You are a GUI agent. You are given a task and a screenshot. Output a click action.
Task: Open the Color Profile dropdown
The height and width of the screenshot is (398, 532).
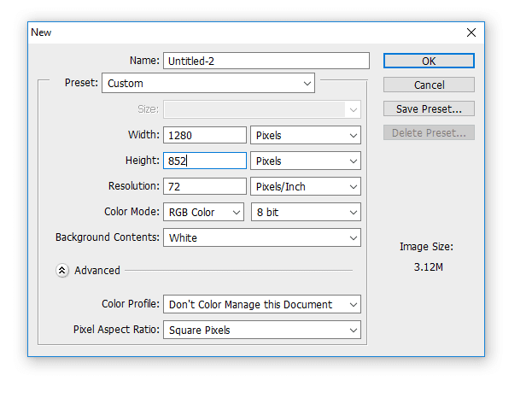[x=262, y=304]
